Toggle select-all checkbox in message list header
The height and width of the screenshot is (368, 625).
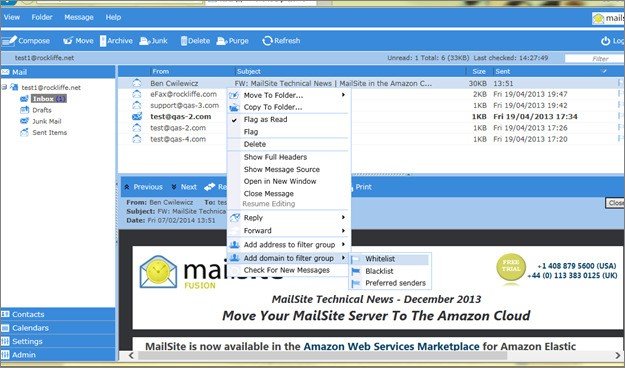604,71
